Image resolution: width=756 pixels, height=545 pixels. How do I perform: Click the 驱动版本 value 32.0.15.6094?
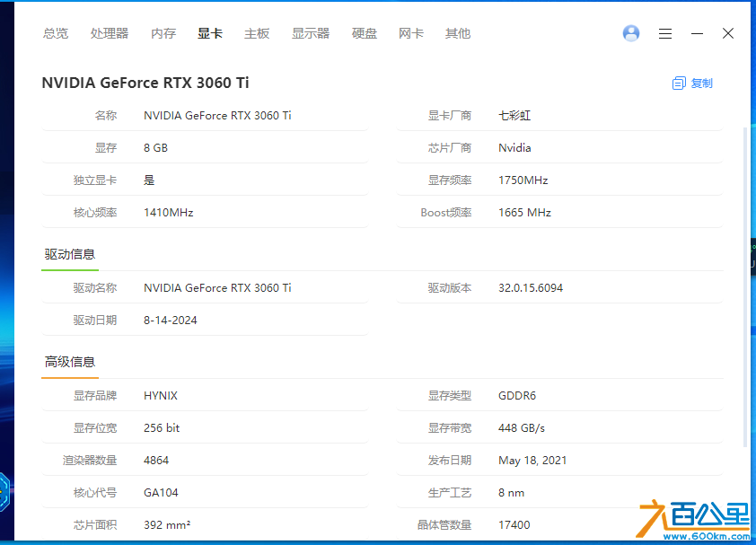coord(531,288)
